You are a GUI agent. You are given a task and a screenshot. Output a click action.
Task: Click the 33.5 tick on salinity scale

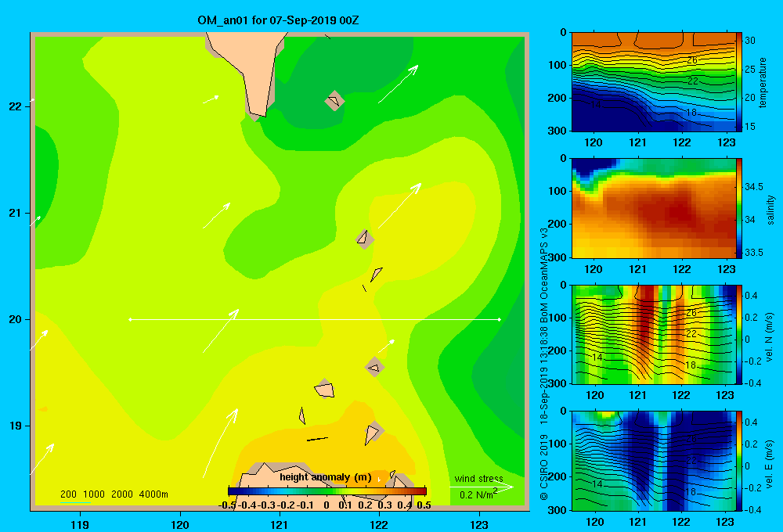tap(753, 253)
